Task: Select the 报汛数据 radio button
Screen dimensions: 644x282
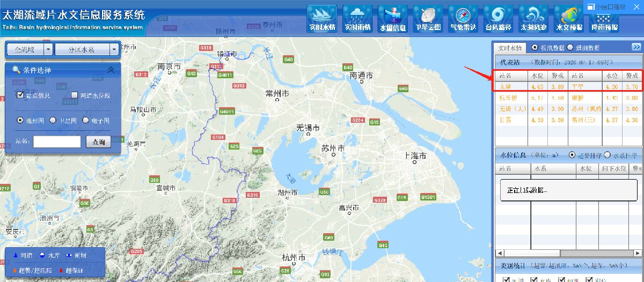Action: pos(535,47)
